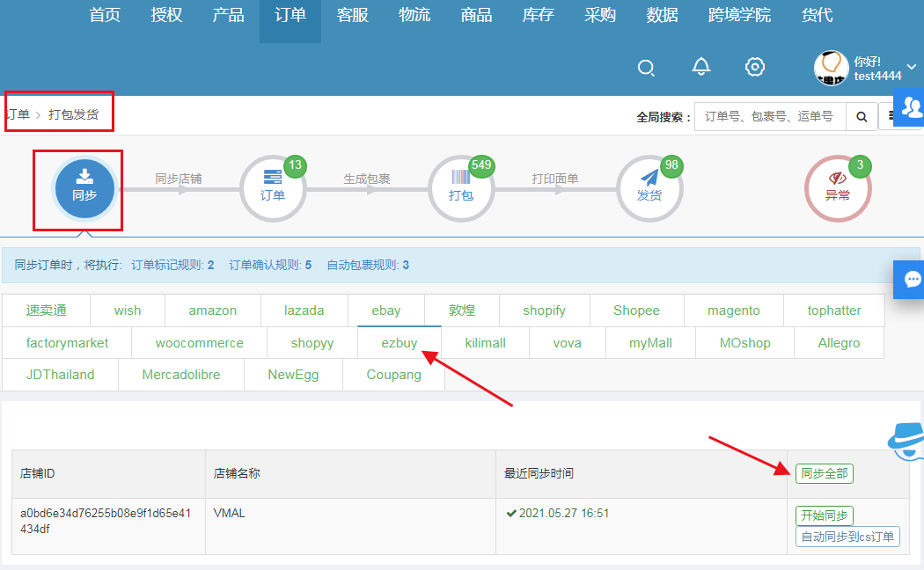Open the 发货 paper plane step circle
The image size is (924, 570).
click(649, 187)
